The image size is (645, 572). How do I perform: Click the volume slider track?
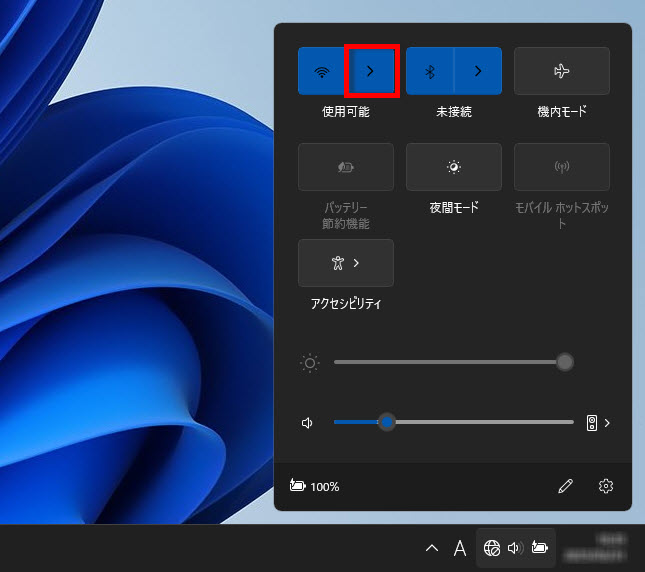pyautogui.click(x=480, y=422)
